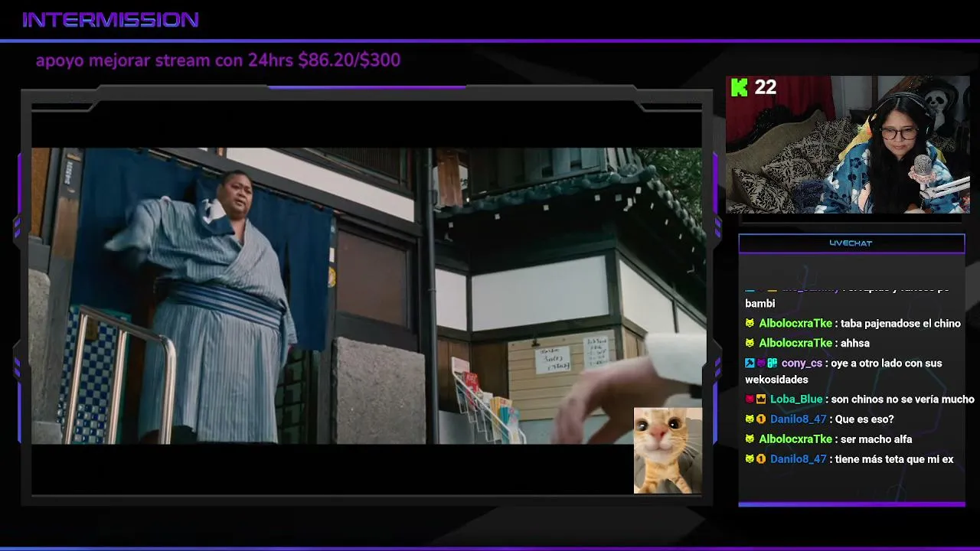Click the text 'oye a otro lado con sus'
980x551 pixels.
[x=887, y=364]
